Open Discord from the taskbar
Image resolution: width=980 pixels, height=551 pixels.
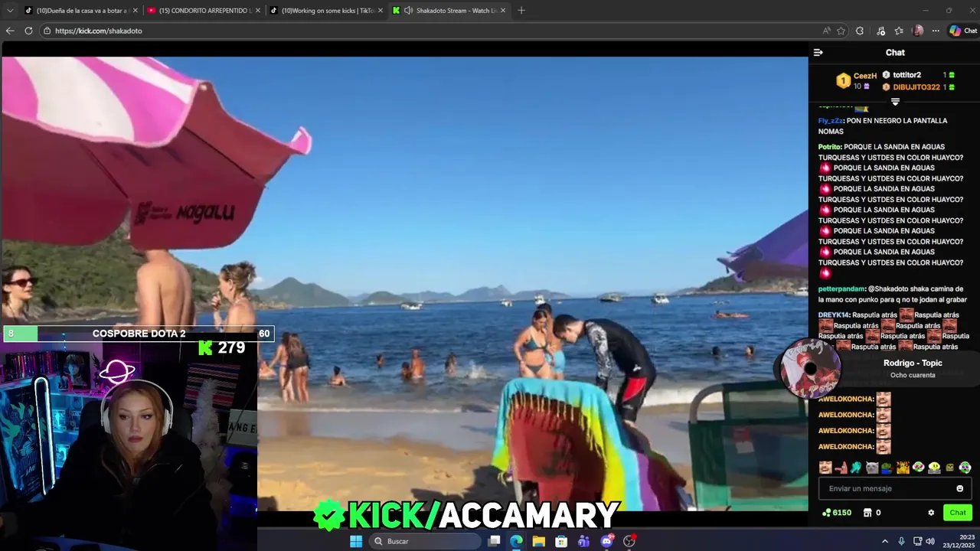coord(606,541)
